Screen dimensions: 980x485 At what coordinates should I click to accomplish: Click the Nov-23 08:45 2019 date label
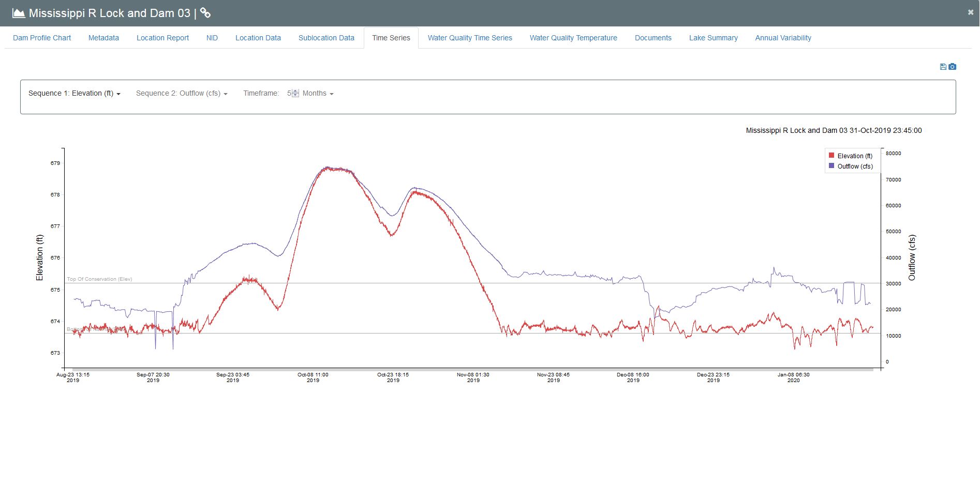[x=554, y=377]
